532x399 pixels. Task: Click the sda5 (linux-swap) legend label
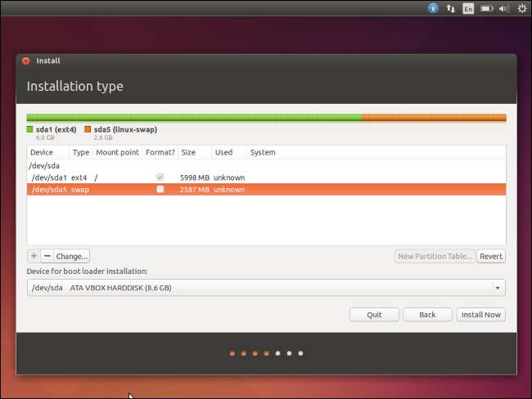[125, 129]
